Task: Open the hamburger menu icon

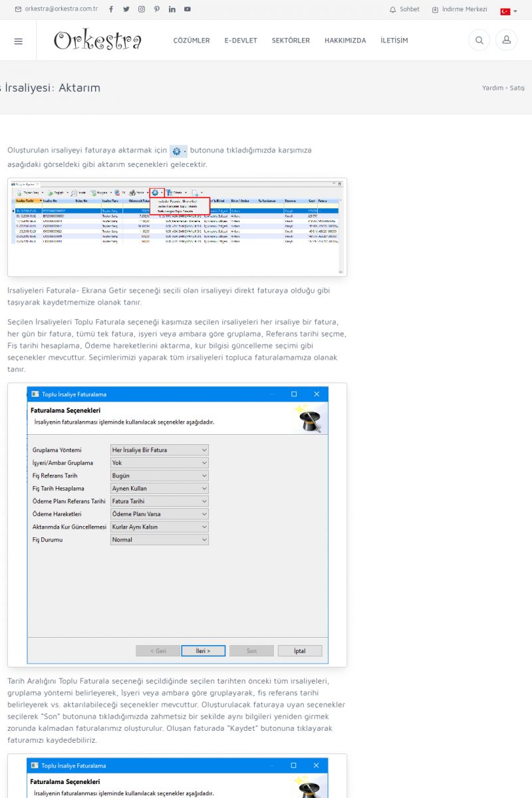Action: [x=18, y=41]
